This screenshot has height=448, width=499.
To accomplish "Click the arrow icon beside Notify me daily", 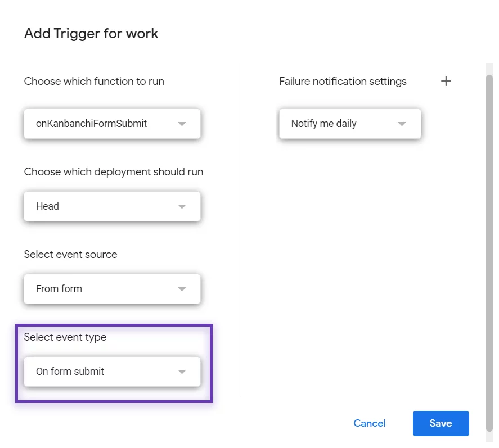I will tap(402, 124).
